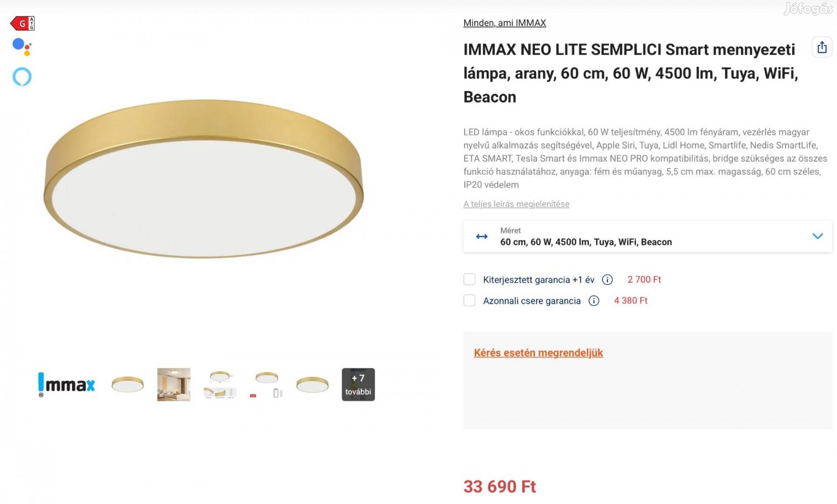This screenshot has width=837, height=504.
Task: Tick the Azonnali csere garancia checkbox
Action: (x=469, y=301)
